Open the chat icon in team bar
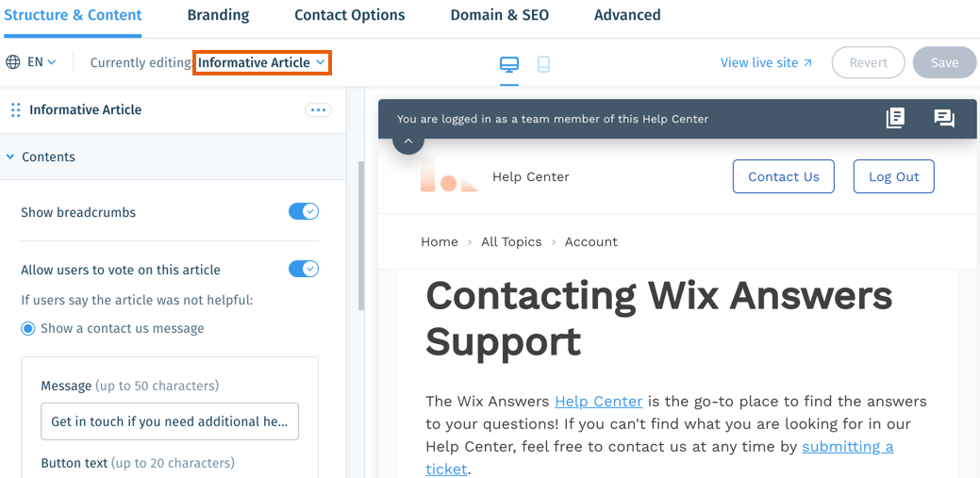 point(944,118)
